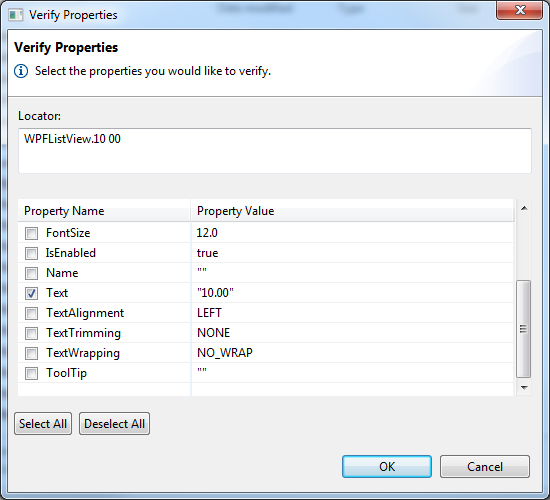Uncheck the Text property checkbox
Viewport: 550px width, 500px height.
31,293
